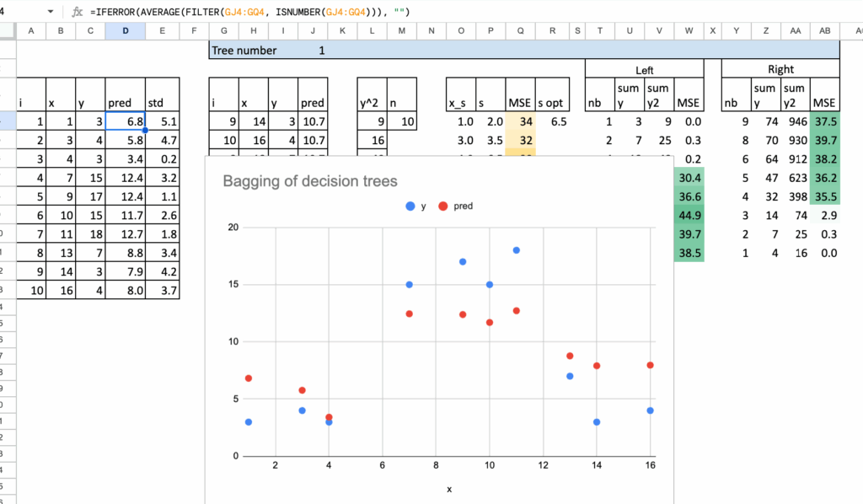Select column D header

point(126,31)
